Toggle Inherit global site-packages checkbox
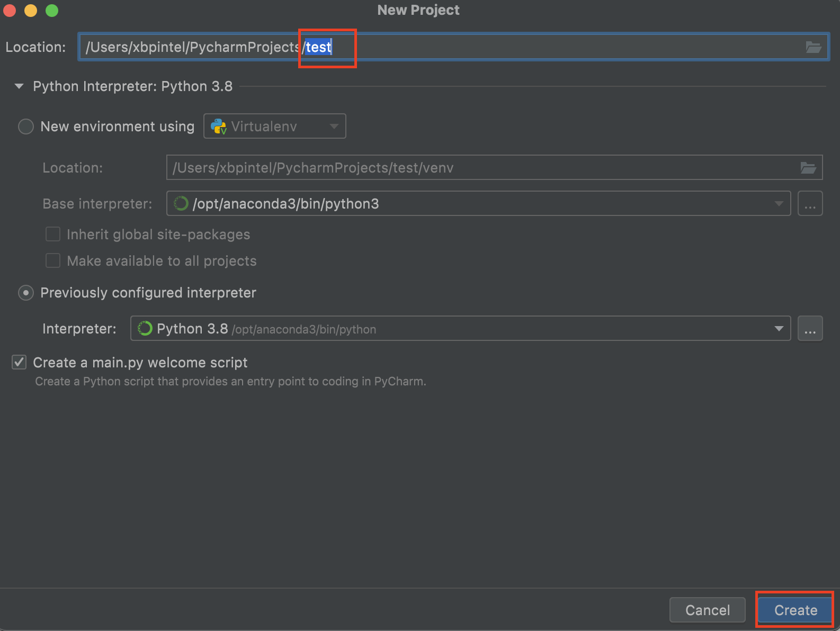840x631 pixels. (x=53, y=234)
